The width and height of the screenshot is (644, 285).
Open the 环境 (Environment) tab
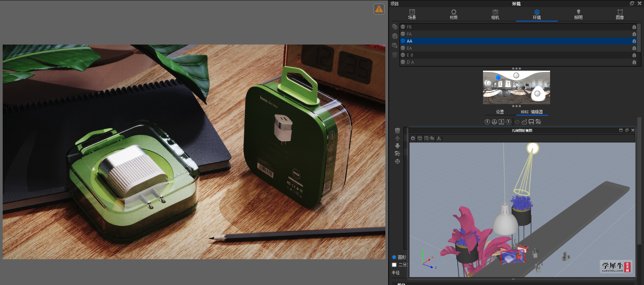click(537, 14)
